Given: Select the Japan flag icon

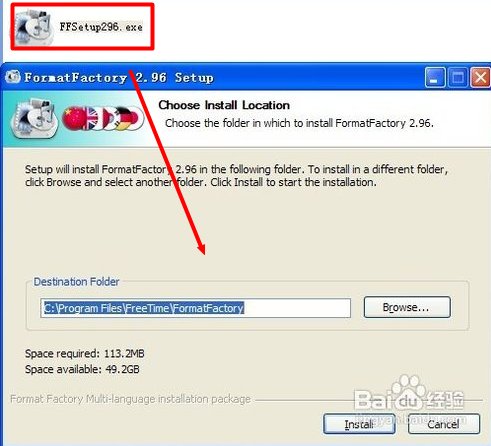Looking at the screenshot, I should pos(135,118).
